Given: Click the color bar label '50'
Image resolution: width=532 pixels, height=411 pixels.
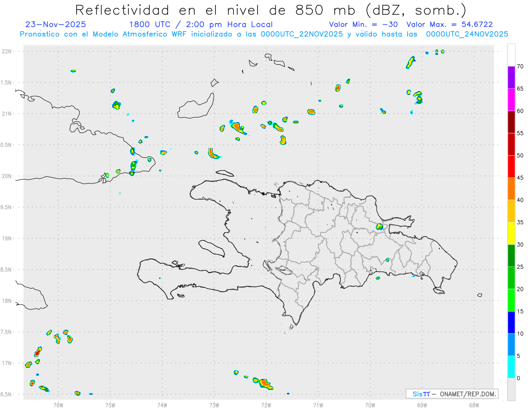Looking at the screenshot, I should (520, 156).
